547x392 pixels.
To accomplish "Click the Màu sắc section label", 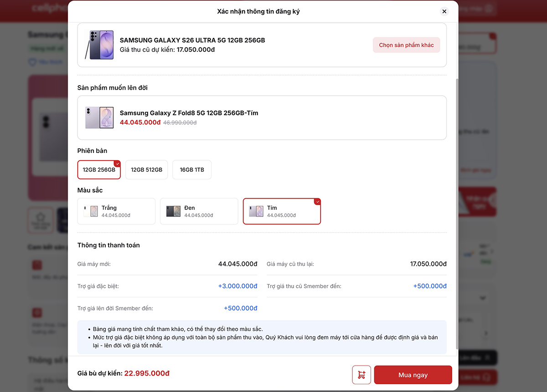I will click(90, 190).
